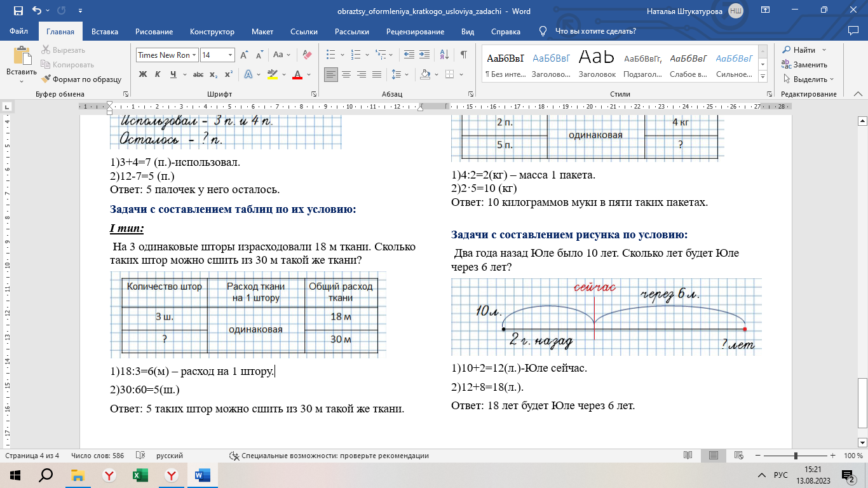Click Найти to search document
Image resolution: width=868 pixels, height=488 pixels.
click(x=798, y=50)
